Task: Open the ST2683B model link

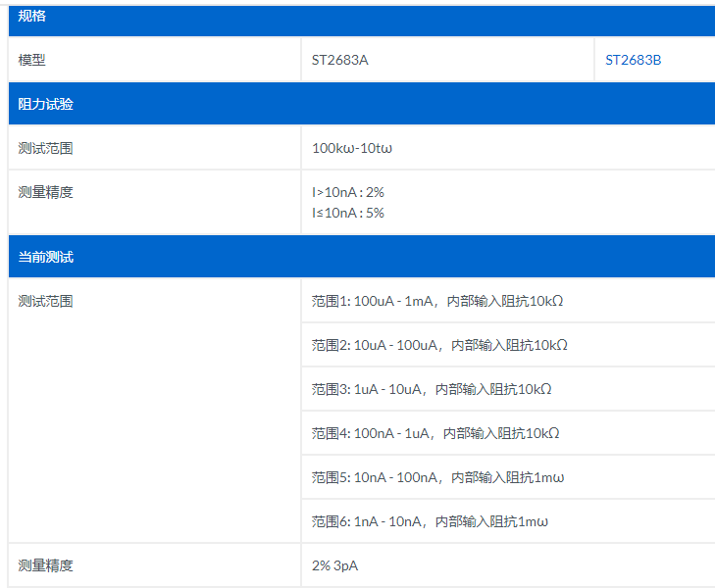Action: (x=633, y=60)
